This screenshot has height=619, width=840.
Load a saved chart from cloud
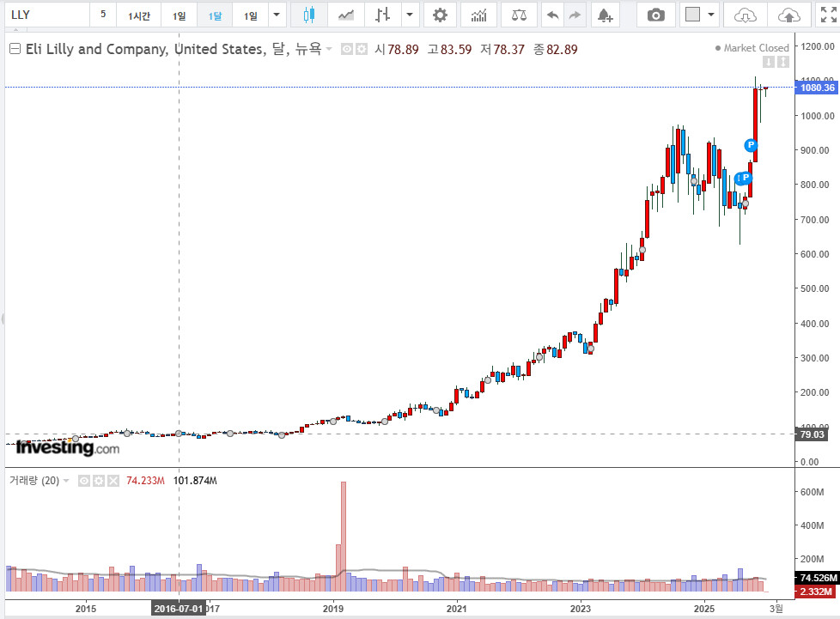[746, 15]
